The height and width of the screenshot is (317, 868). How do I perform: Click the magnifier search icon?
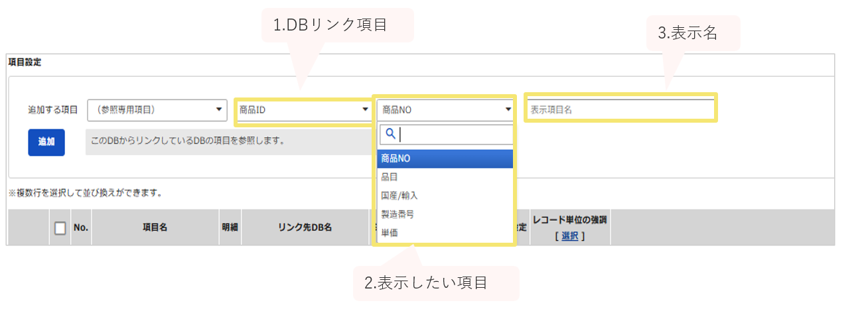[390, 134]
